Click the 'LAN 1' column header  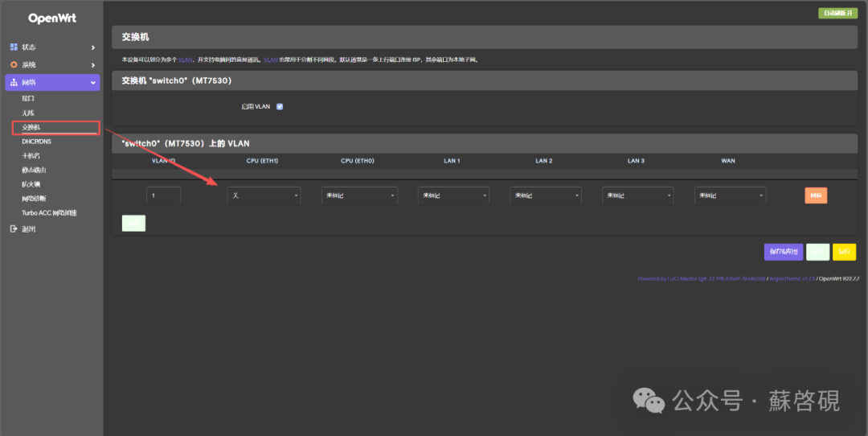coord(452,161)
